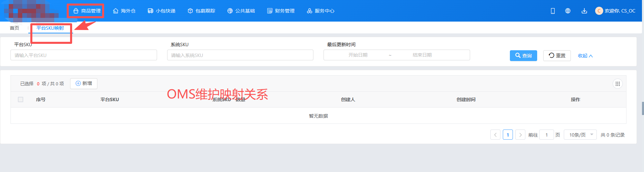Viewport: 644px width, 172px height.
Task: Open the 商品管理 menu
Action: coord(87,11)
